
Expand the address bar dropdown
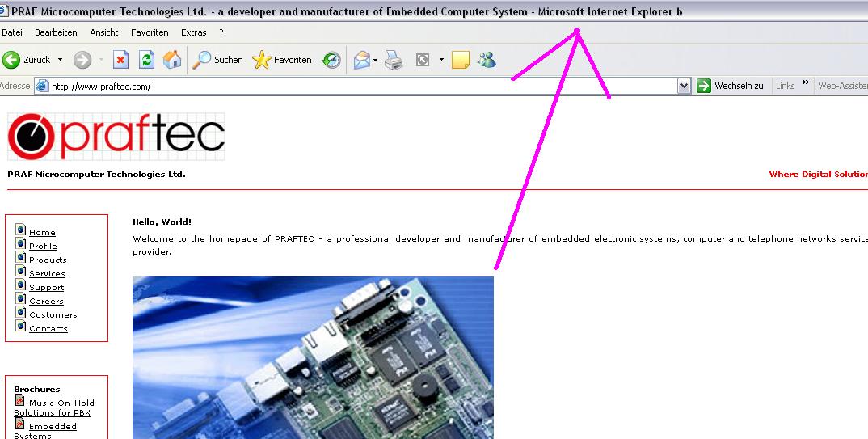tap(685, 86)
